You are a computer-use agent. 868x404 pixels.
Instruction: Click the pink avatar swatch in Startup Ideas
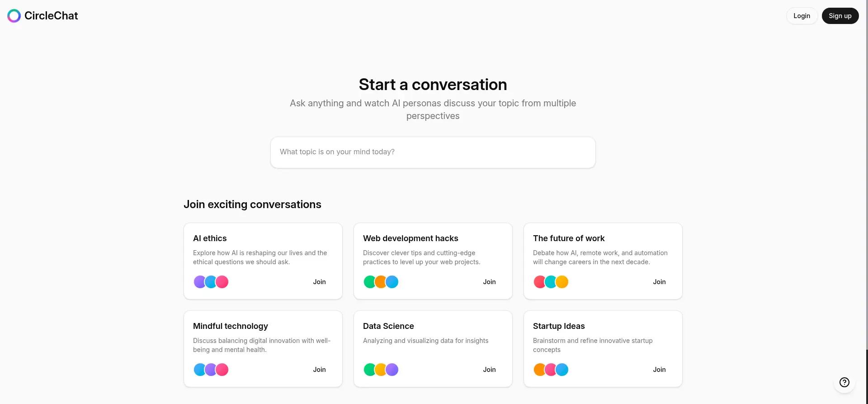(x=551, y=369)
